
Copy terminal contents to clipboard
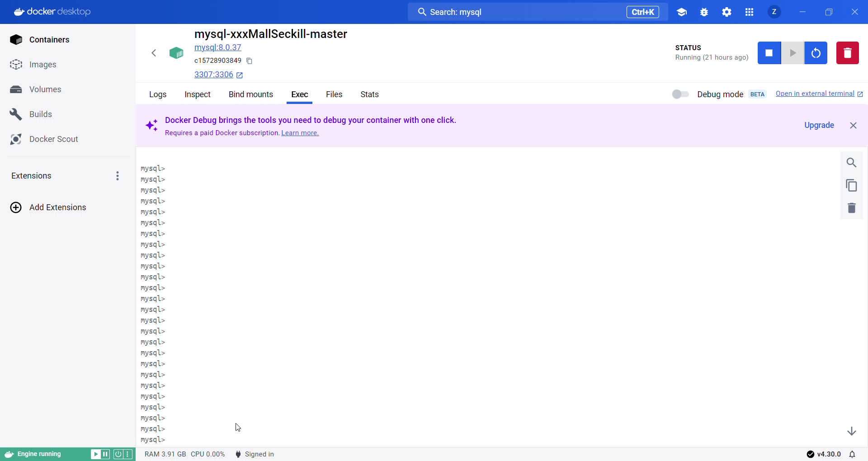tap(852, 186)
